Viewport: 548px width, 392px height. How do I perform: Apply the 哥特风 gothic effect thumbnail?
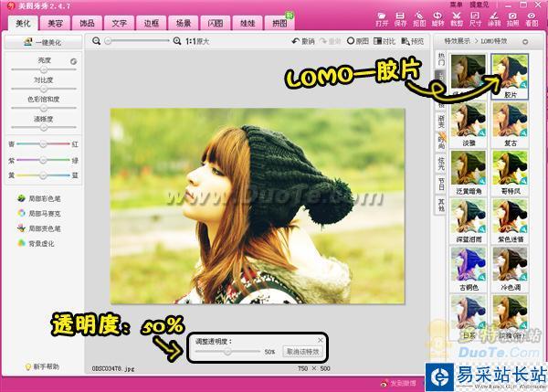click(510, 173)
